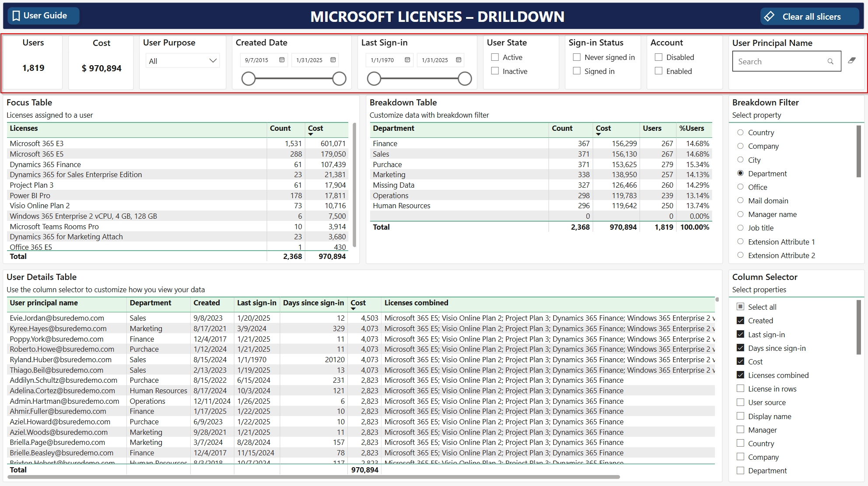Check the Active user state box
Viewport: 868px width, 486px height.
(495, 57)
